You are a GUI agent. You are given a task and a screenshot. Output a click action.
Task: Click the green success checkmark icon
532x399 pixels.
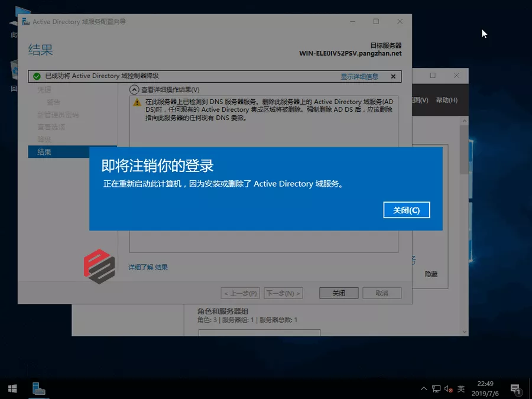point(37,76)
